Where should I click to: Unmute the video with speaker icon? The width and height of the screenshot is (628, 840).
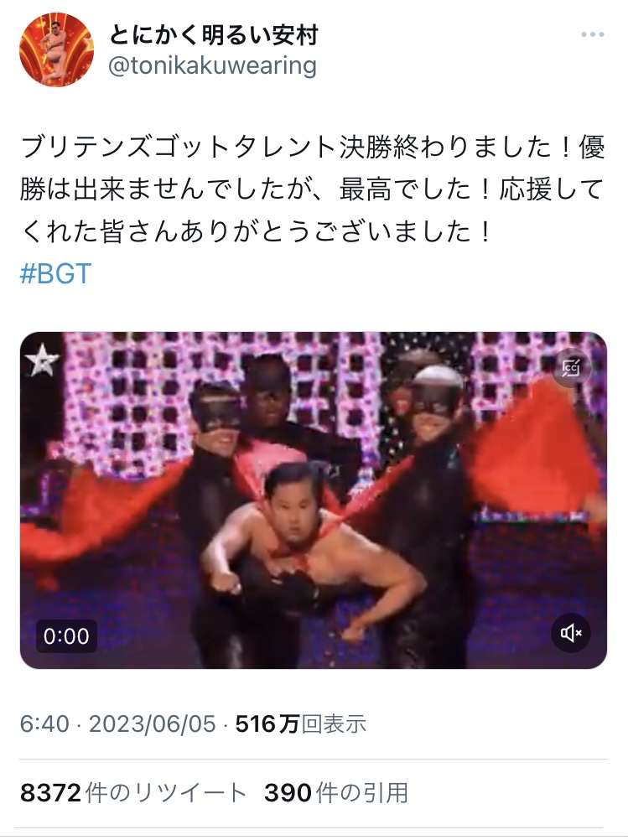click(x=571, y=633)
